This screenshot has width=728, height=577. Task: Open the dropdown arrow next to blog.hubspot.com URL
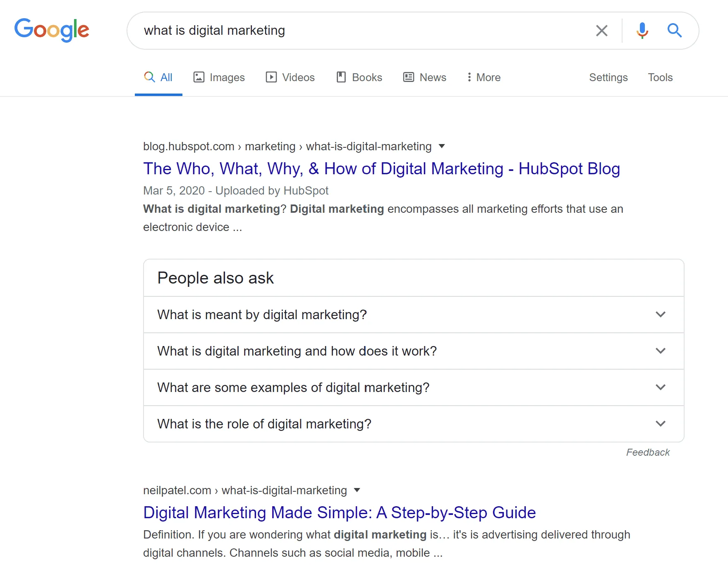coord(442,146)
